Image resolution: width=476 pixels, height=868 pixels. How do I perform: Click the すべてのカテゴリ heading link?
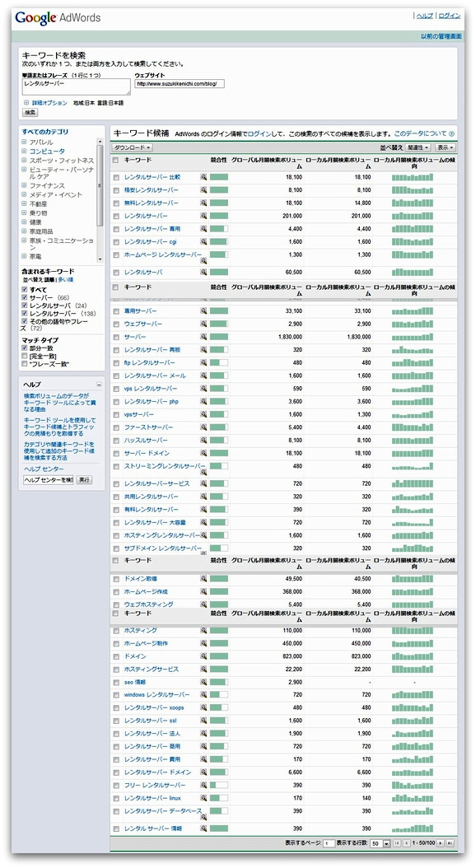pos(44,132)
